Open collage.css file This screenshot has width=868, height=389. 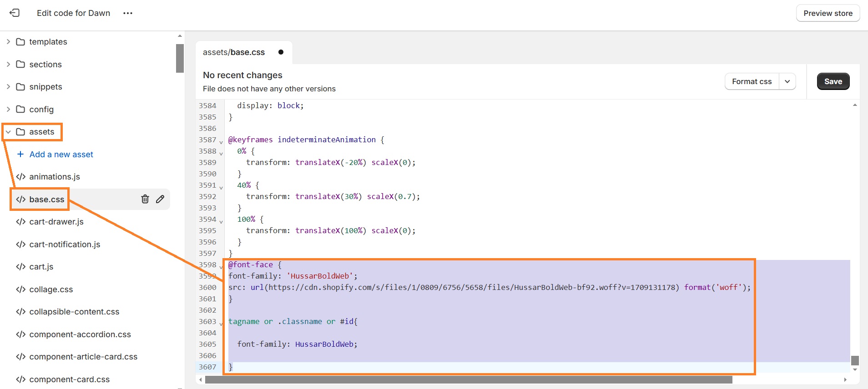51,289
